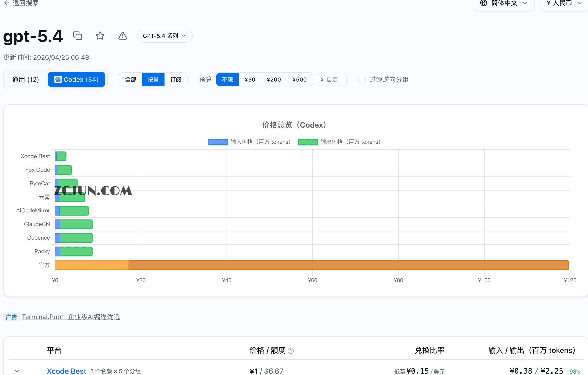The width and height of the screenshot is (588, 375).
Task: Choose the 不限 budget option
Action: click(x=227, y=80)
